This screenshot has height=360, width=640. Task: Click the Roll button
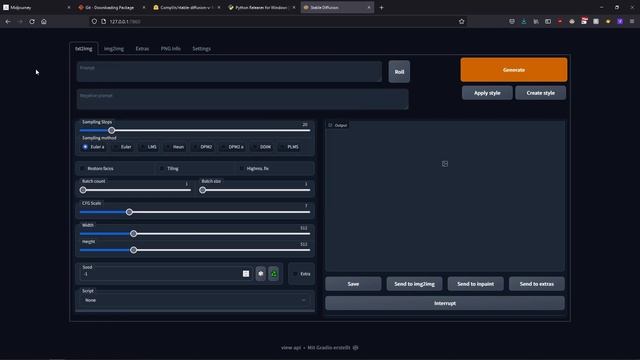pyautogui.click(x=399, y=71)
